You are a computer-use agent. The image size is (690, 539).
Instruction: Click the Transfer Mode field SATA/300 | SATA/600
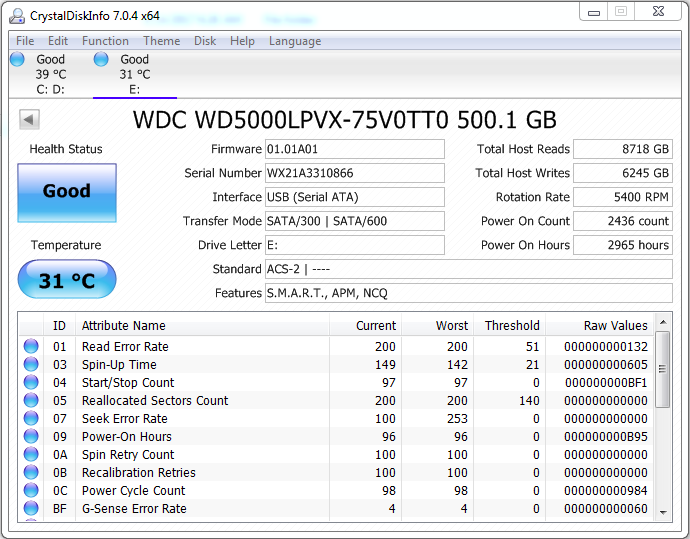355,221
